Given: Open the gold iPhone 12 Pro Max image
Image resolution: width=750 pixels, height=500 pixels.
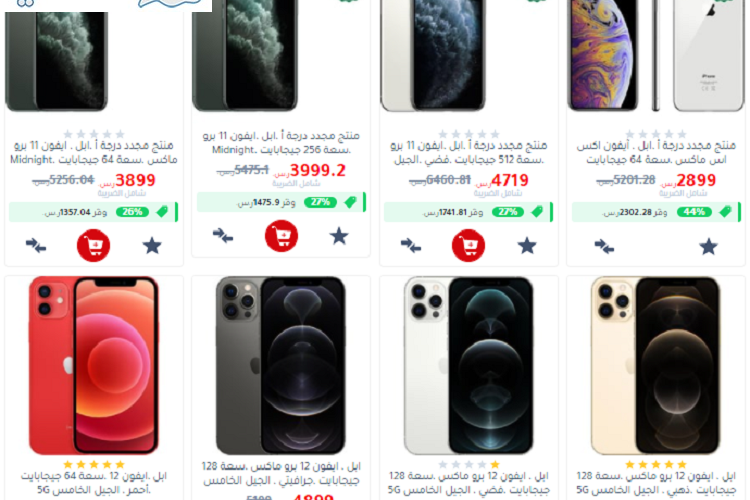Looking at the screenshot, I should [656, 366].
